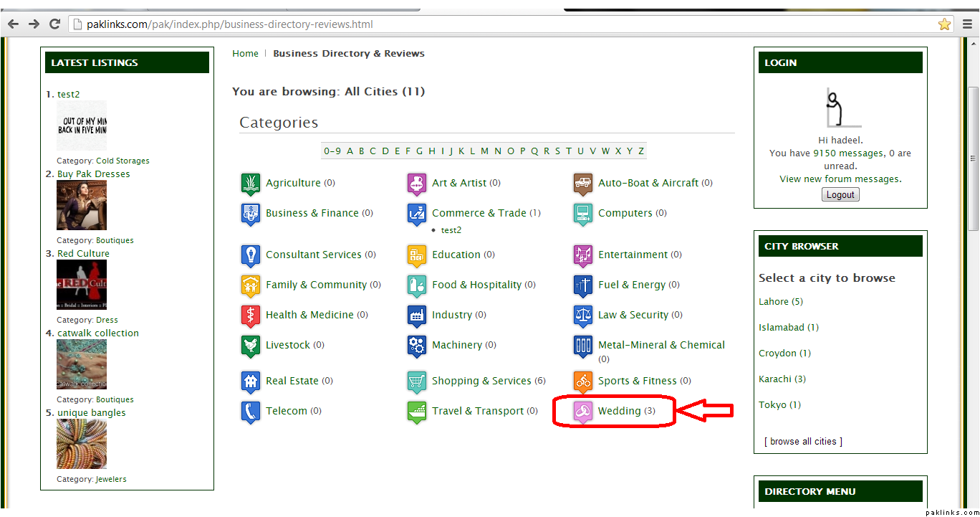
Task: Click the Shopping & Services cart icon
Action: [416, 381]
